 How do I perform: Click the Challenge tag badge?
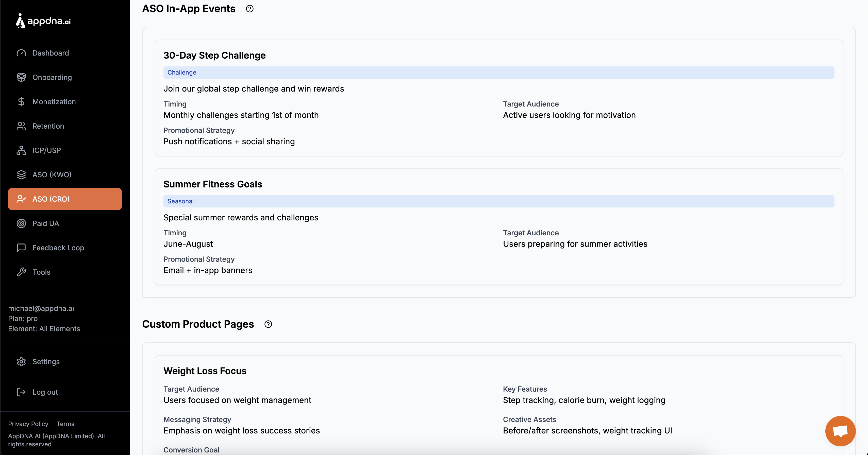[182, 72]
